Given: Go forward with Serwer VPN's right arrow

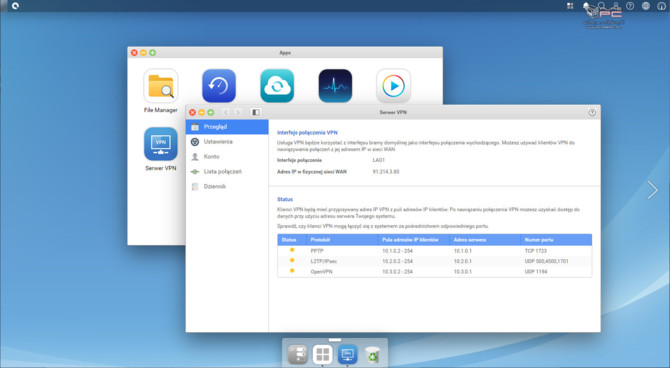Looking at the screenshot, I should pyautogui.click(x=238, y=112).
